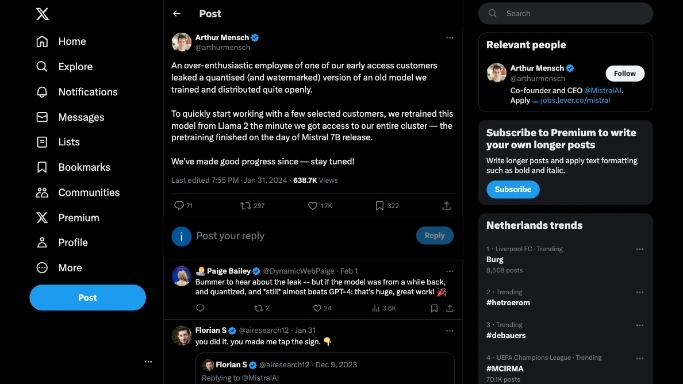Repost Arthur Mensch's post
This screenshot has width=683, height=384.
[245, 205]
